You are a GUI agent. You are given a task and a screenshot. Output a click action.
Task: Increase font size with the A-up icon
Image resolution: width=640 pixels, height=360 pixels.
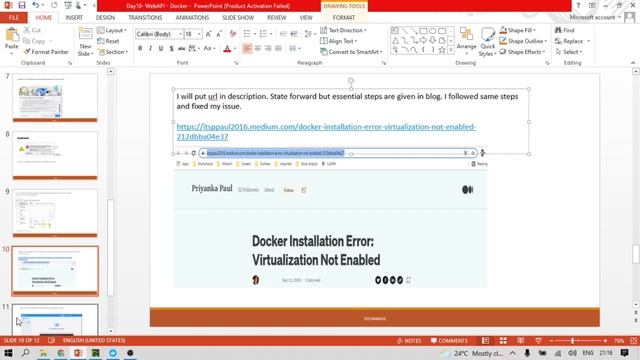point(208,34)
